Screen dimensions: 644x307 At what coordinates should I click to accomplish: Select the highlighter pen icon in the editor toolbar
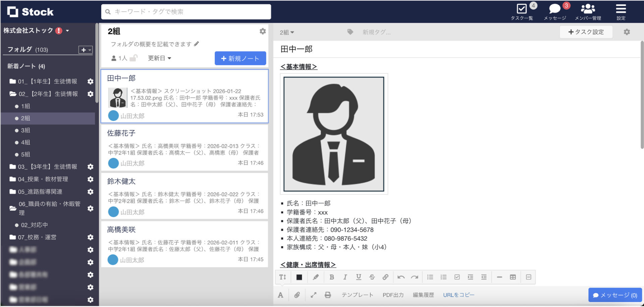point(316,277)
